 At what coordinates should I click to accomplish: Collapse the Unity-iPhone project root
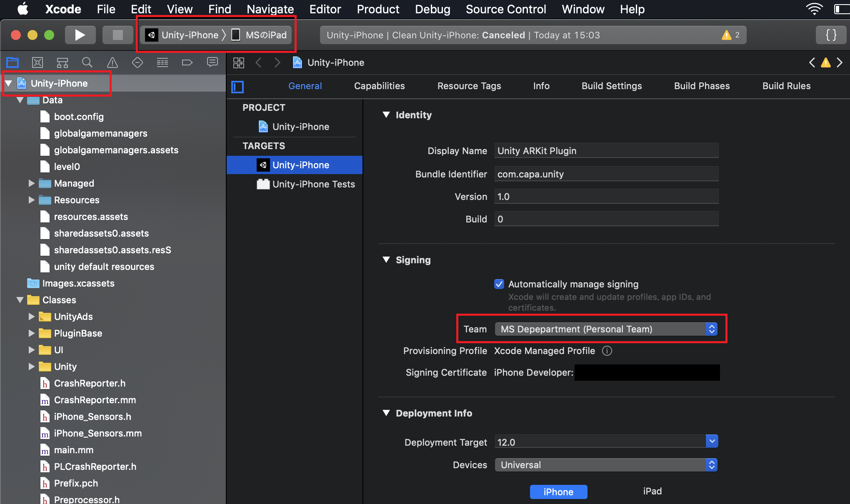click(x=8, y=83)
